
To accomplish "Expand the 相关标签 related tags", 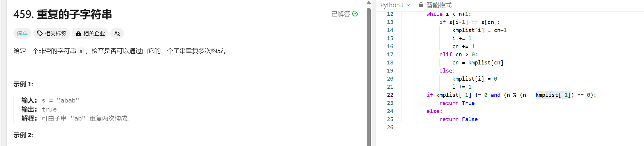I will (x=51, y=33).
